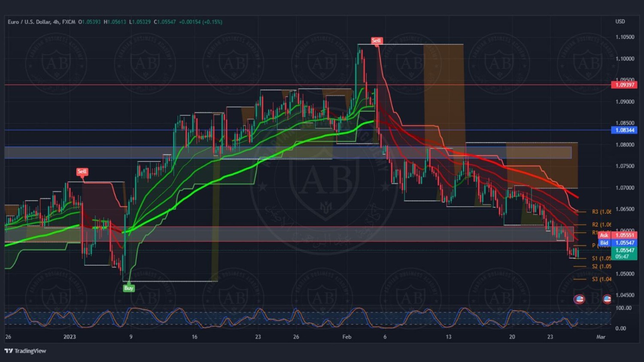This screenshot has height=362, width=644.
Task: Click the open value O1.05393
Action: click(x=89, y=22)
